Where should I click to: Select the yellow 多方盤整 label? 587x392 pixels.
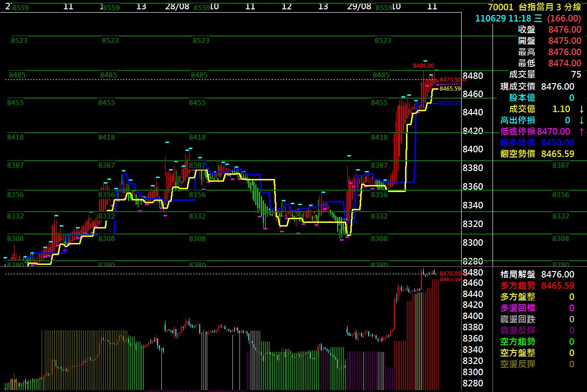click(518, 297)
